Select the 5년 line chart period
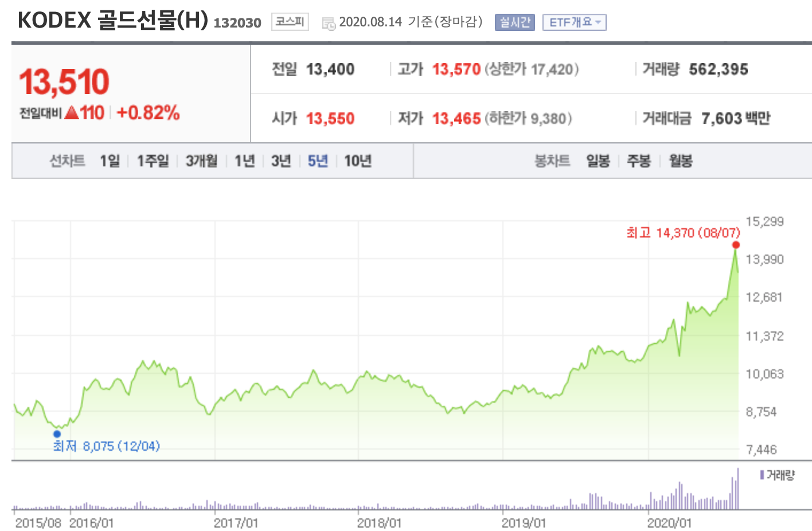The height and width of the screenshot is (531, 812). [318, 161]
